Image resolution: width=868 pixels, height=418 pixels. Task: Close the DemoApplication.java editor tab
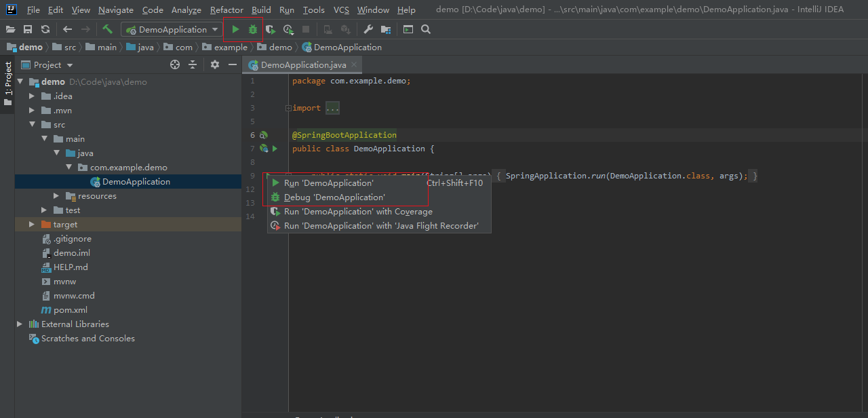point(354,65)
